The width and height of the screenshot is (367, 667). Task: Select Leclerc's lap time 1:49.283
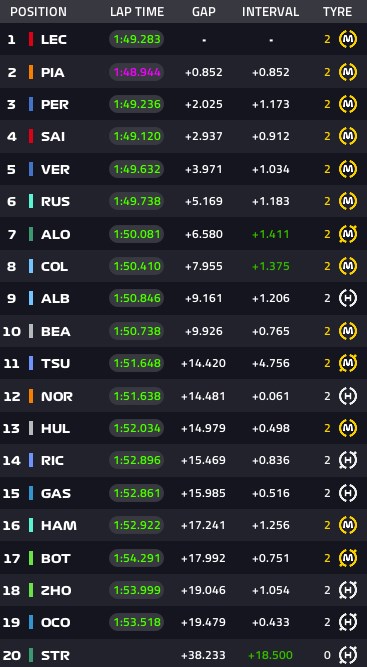click(137, 39)
